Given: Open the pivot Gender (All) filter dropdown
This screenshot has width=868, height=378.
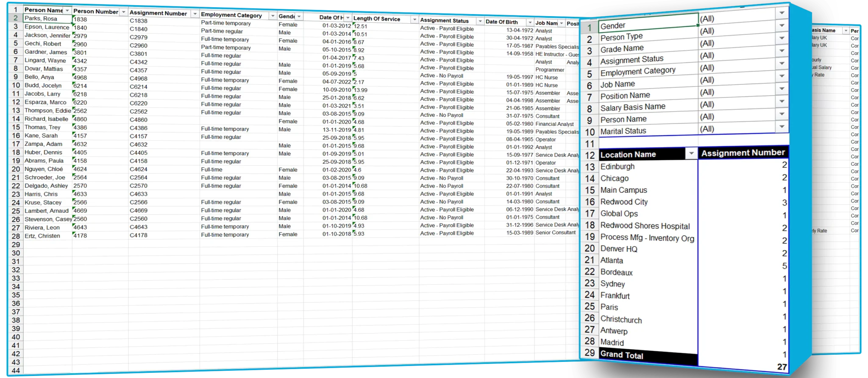Looking at the screenshot, I should click(782, 14).
